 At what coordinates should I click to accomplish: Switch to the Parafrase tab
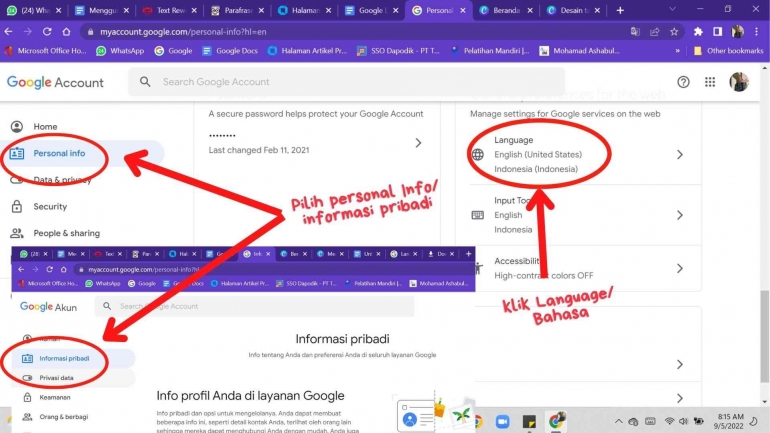237,10
